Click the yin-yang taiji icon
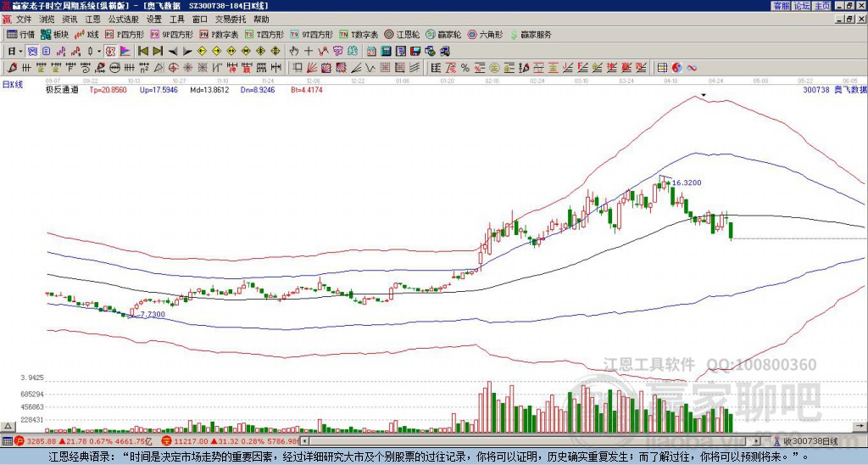The image size is (868, 465). tap(676, 68)
